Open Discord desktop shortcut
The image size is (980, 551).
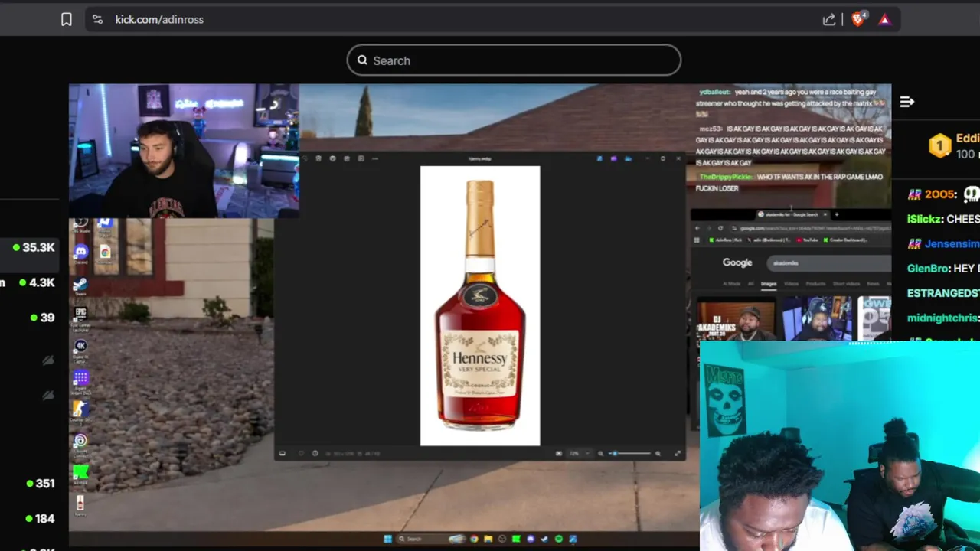80,253
